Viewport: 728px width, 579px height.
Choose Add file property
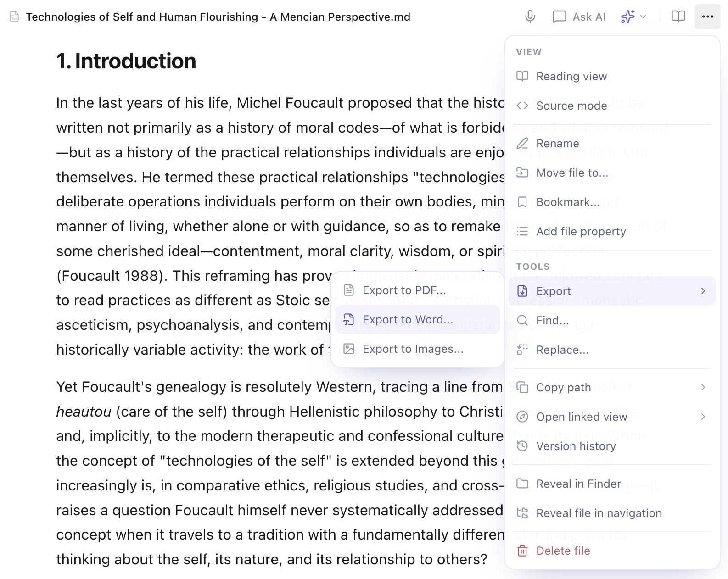click(x=612, y=232)
